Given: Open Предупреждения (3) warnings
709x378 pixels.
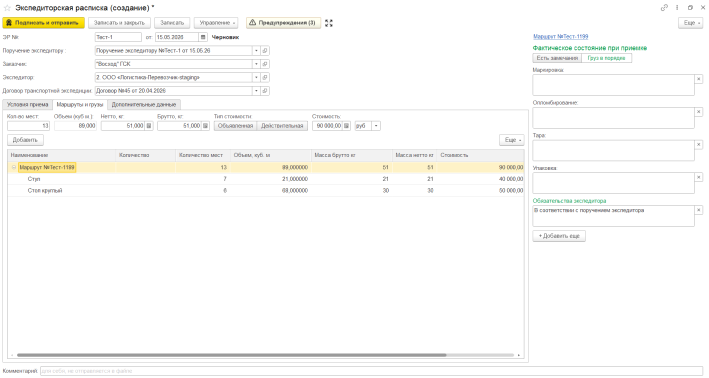Looking at the screenshot, I should (x=284, y=23).
